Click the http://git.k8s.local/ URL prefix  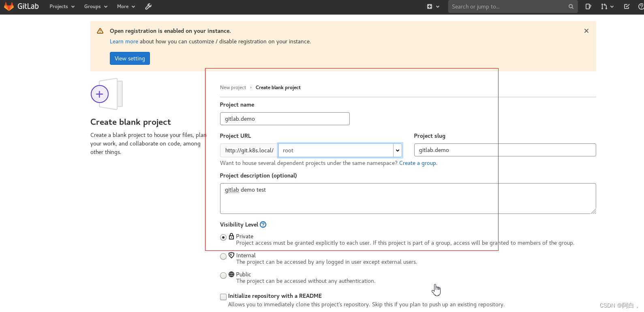(249, 150)
